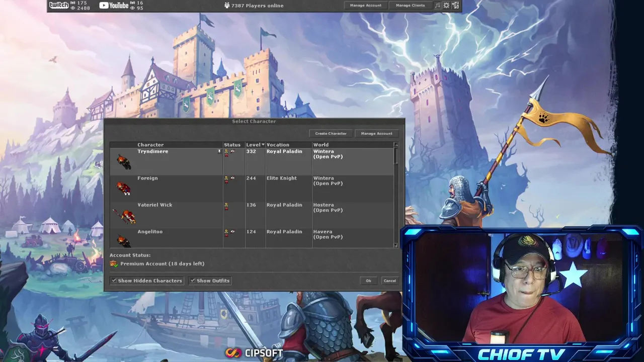The height and width of the screenshot is (362, 644).
Task: Sort by the World column header
Action: [x=320, y=145]
